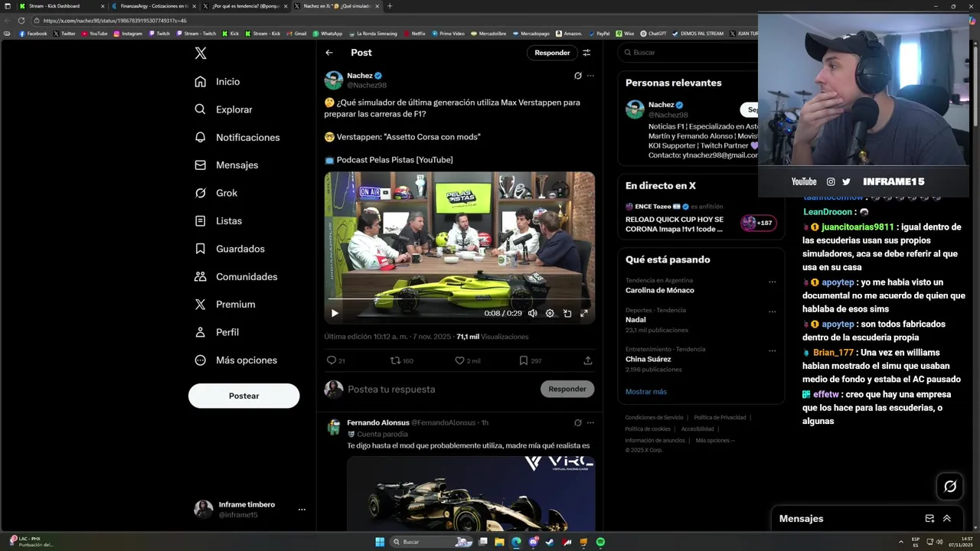Open Mensajes in the sidebar
Image resolution: width=980 pixels, height=551 pixels.
227,165
